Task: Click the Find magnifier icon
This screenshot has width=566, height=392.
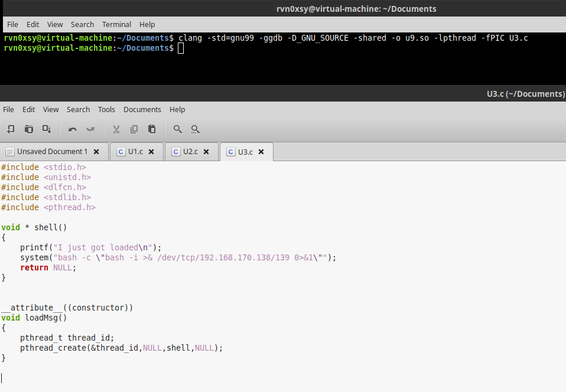Action: tap(178, 129)
